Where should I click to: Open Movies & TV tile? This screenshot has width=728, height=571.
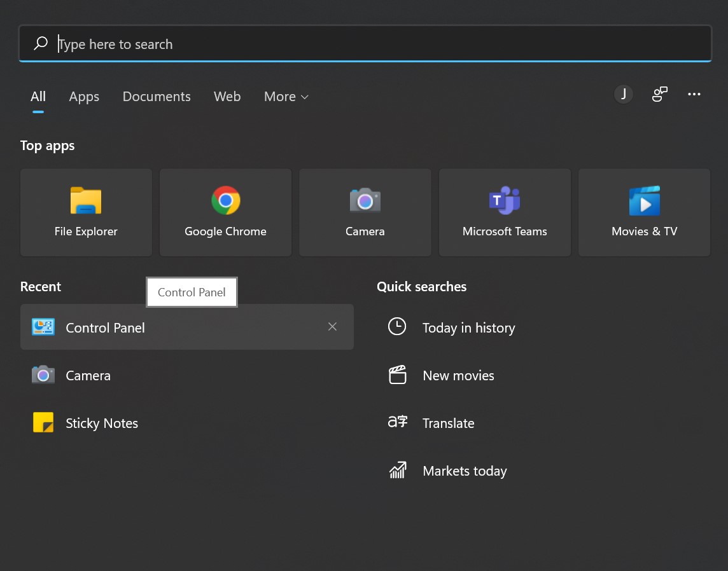[x=645, y=212]
